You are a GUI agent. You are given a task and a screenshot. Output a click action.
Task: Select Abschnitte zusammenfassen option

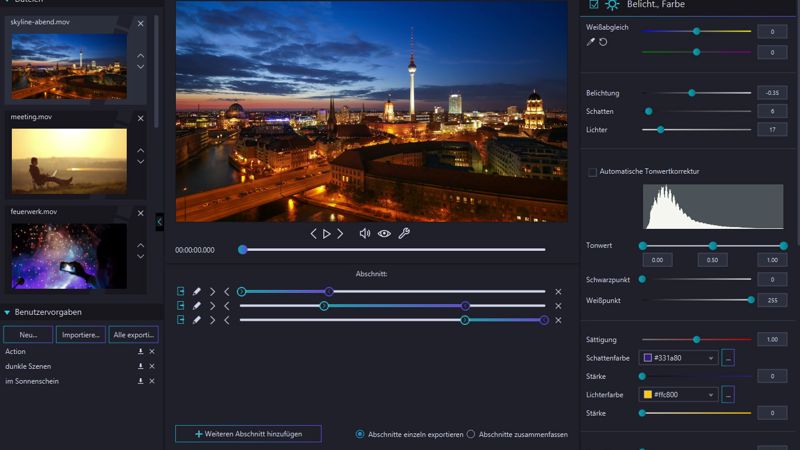[x=470, y=434]
